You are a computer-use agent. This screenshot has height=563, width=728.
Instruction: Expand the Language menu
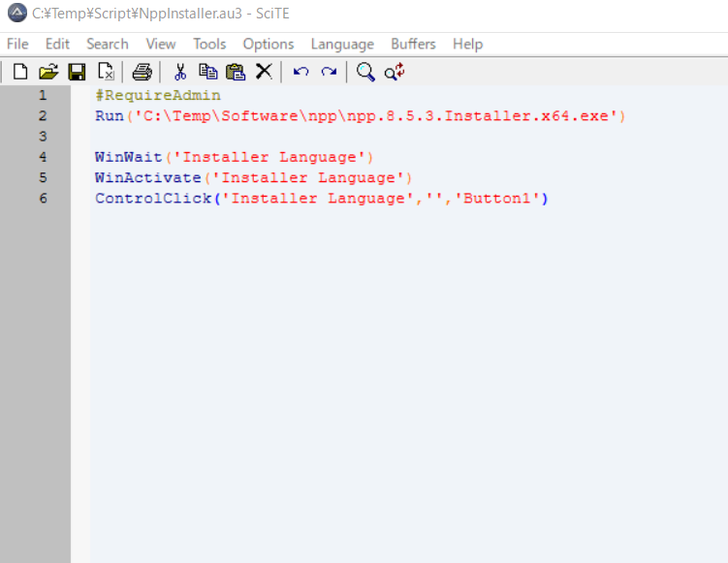[342, 44]
